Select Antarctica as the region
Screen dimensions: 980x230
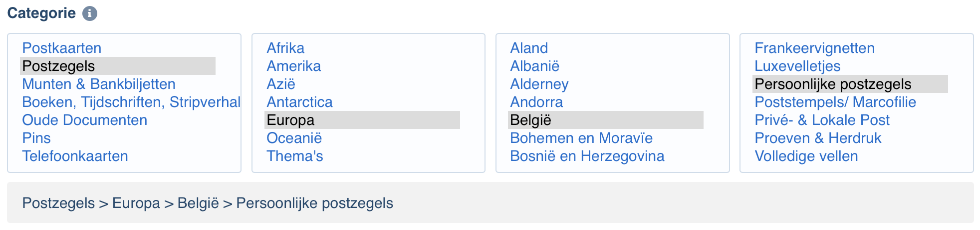pos(300,102)
